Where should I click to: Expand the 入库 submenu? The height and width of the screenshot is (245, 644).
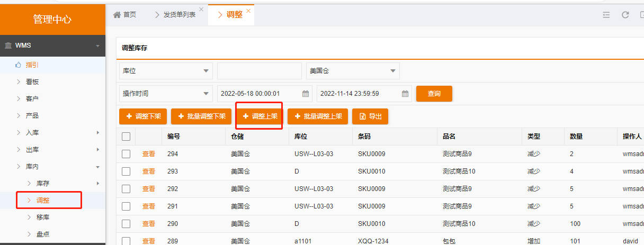tap(97, 132)
